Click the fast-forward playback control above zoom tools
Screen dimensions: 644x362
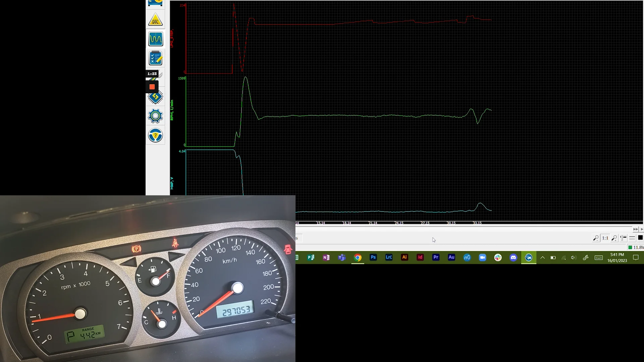point(635,229)
